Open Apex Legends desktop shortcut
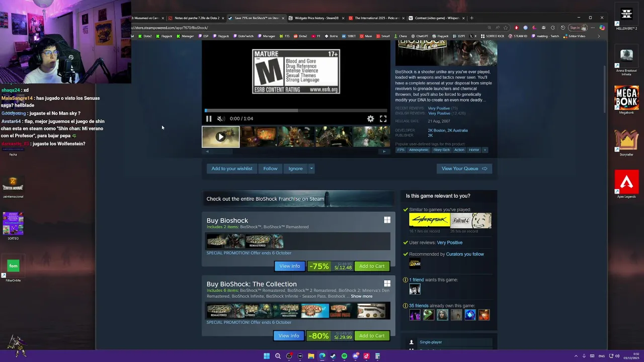644x362 pixels. point(626,184)
